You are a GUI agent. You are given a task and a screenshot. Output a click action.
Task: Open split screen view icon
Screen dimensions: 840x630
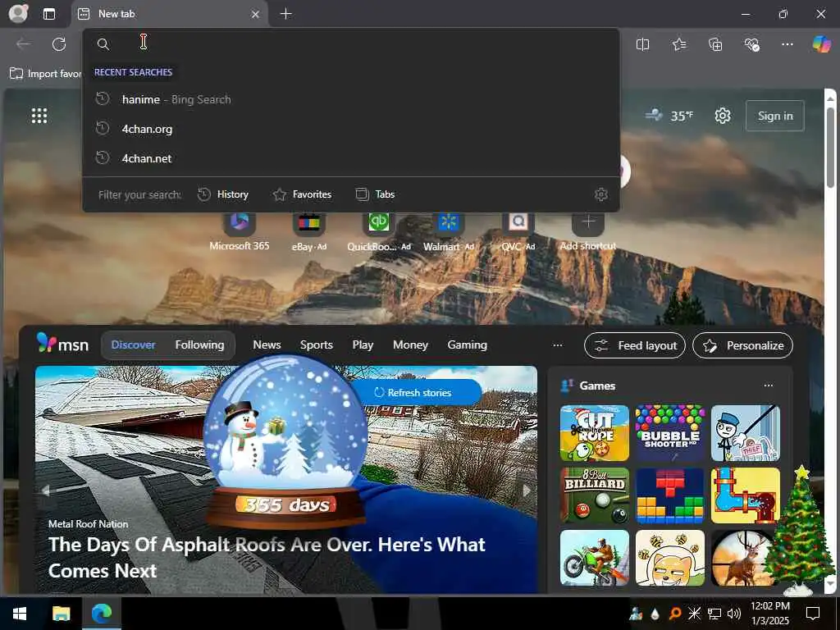tap(643, 44)
